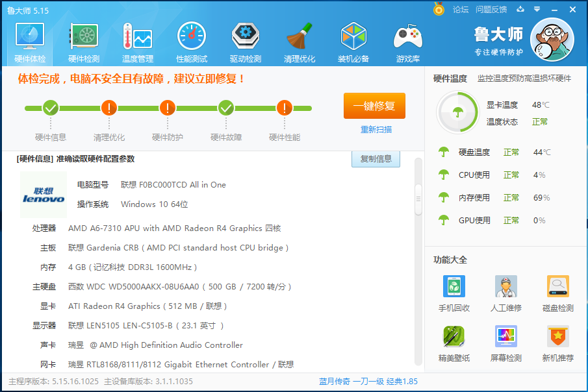Click the umbrella icon beside CPU使用

444,175
